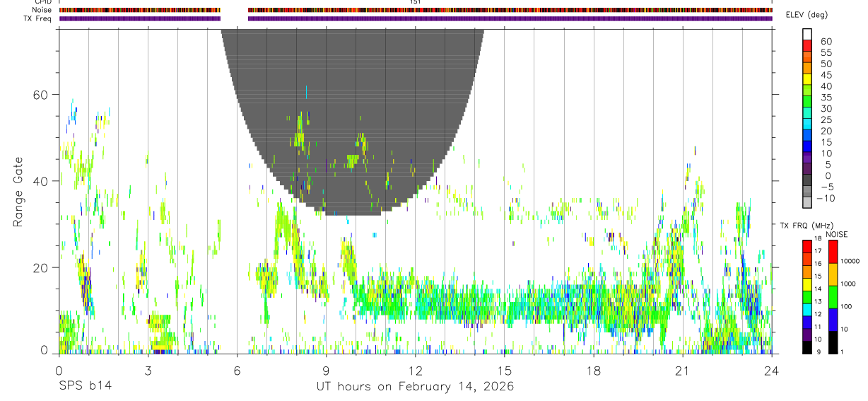The width and height of the screenshot is (868, 401).
Task: Click the '20' tick on Range Gate axis
Action: coord(42,267)
